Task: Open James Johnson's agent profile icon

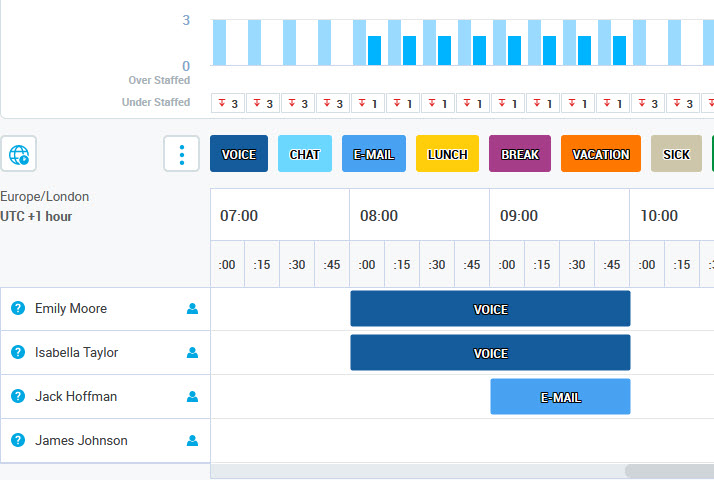Action: click(193, 441)
